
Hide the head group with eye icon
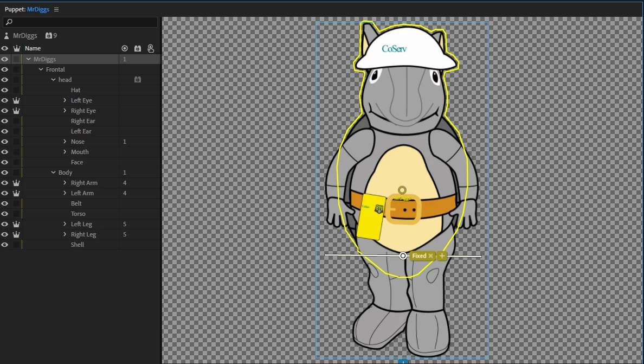[4, 80]
